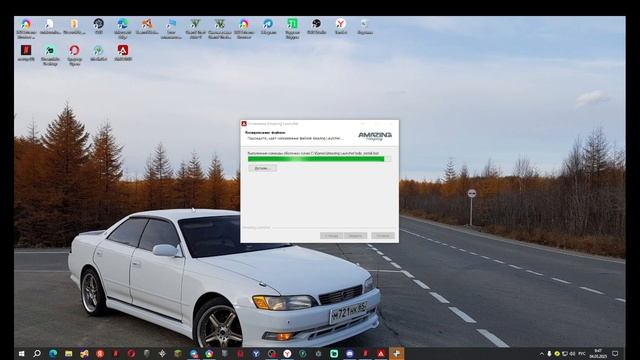Open File Explorer from the taskbar
The image size is (640, 360).
click(x=68, y=353)
